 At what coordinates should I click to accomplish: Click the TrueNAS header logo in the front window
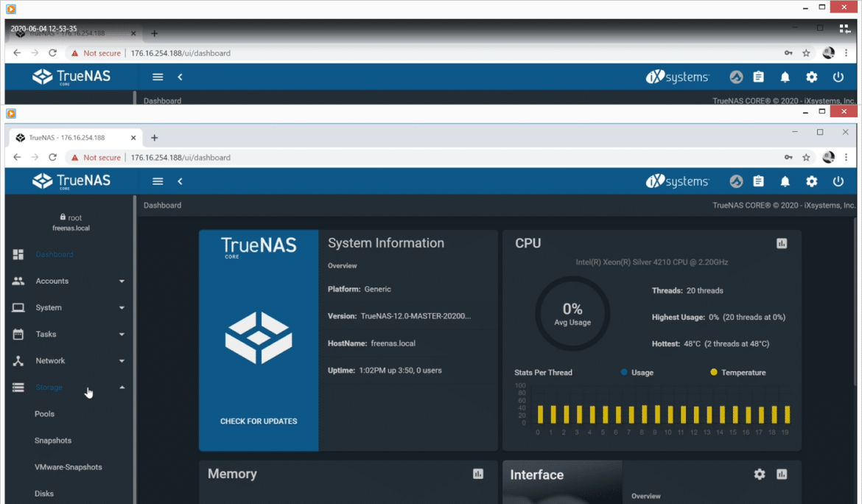pyautogui.click(x=71, y=181)
